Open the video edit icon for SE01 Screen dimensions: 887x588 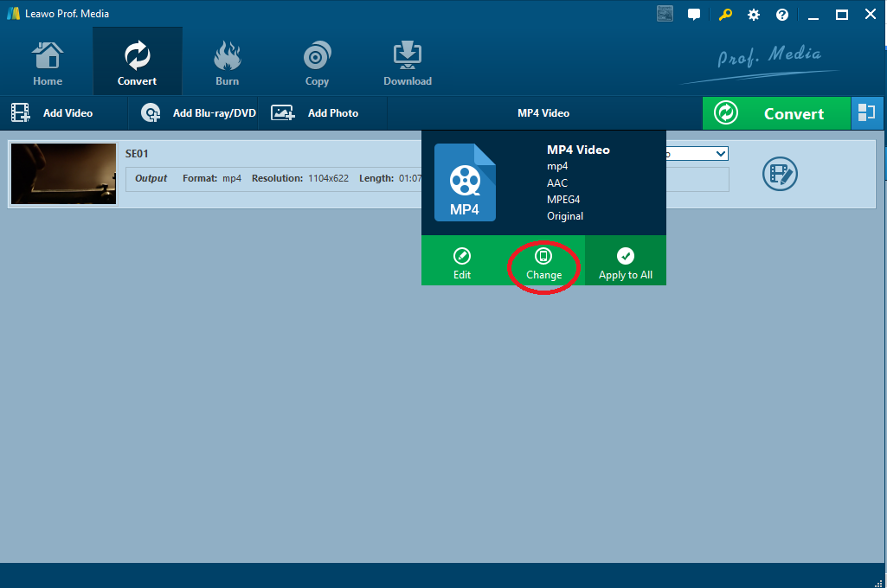(x=780, y=174)
